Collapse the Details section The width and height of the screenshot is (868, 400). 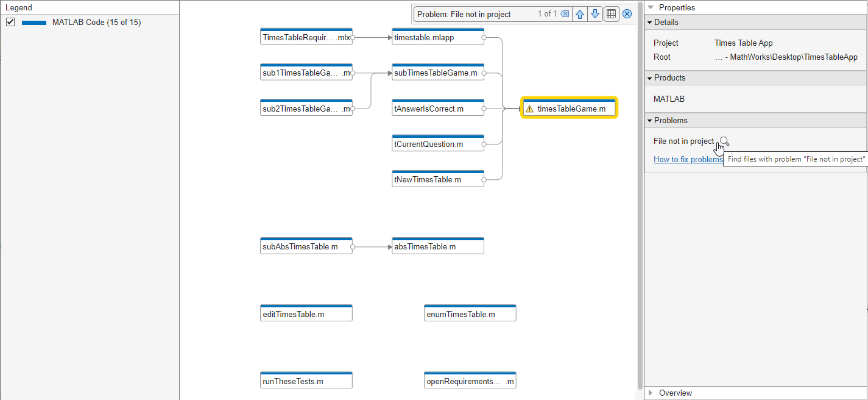pyautogui.click(x=650, y=23)
